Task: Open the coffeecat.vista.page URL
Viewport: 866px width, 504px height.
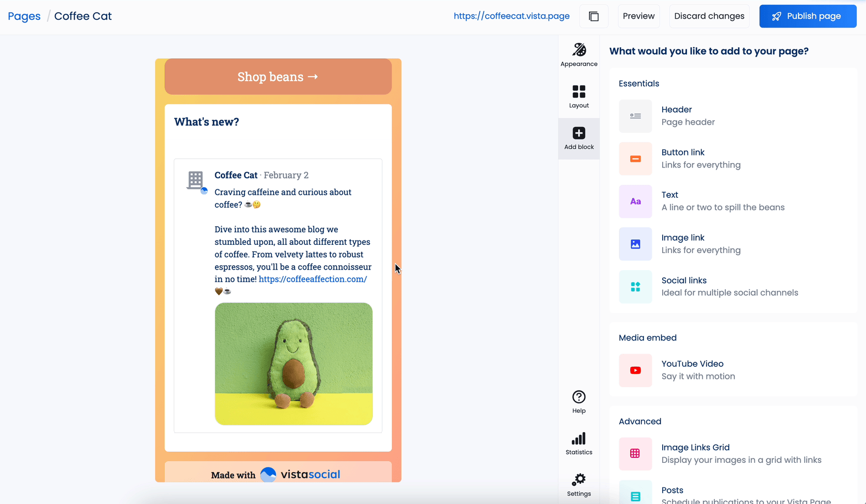Action: 512,16
